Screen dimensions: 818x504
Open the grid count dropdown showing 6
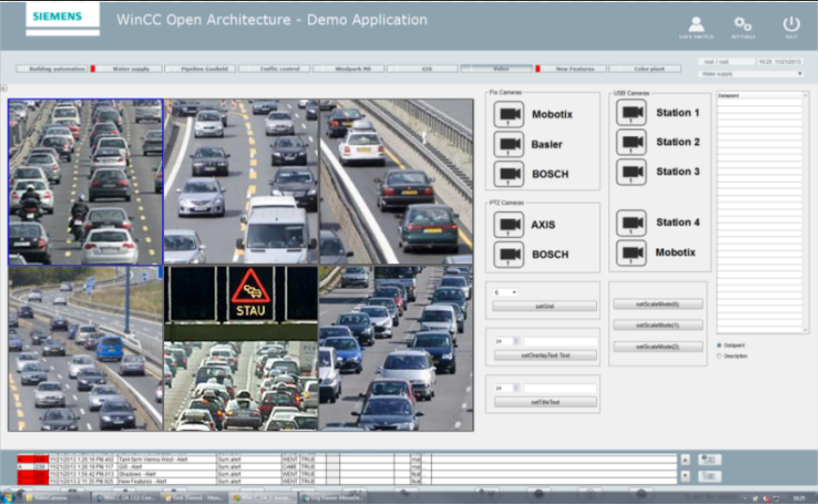coord(505,292)
